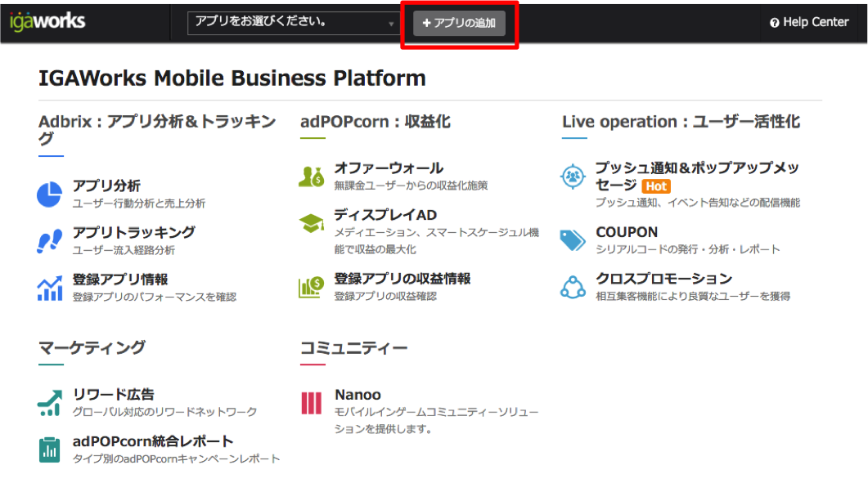Open the ディスプレイAD link
The width and height of the screenshot is (868, 492).
click(385, 214)
